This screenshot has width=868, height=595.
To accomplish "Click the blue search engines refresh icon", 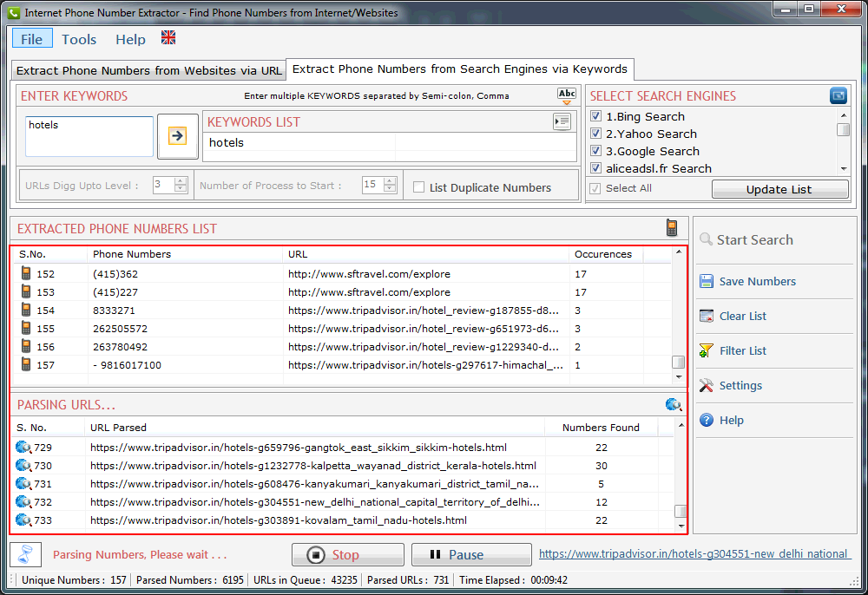I will [838, 95].
